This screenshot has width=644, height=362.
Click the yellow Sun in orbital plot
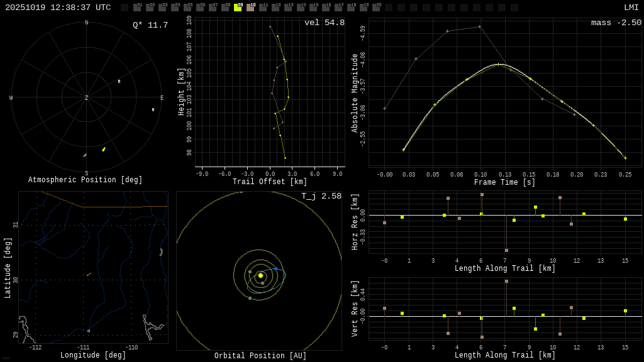click(x=260, y=275)
